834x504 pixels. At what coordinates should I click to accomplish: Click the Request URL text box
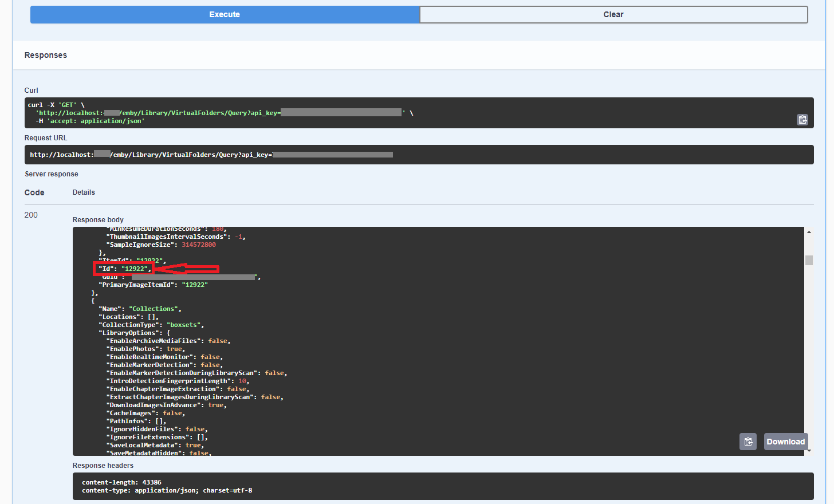click(x=419, y=155)
